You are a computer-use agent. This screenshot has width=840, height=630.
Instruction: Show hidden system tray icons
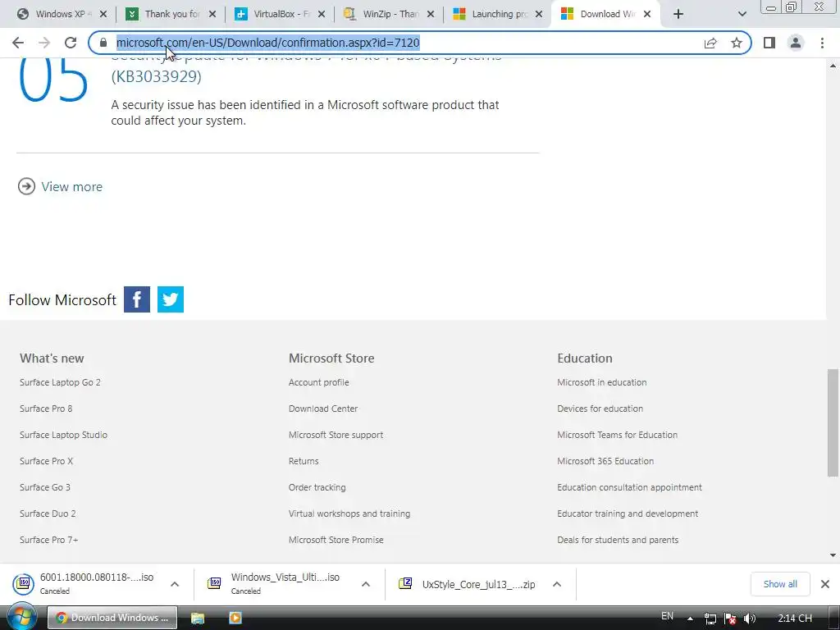(x=691, y=619)
